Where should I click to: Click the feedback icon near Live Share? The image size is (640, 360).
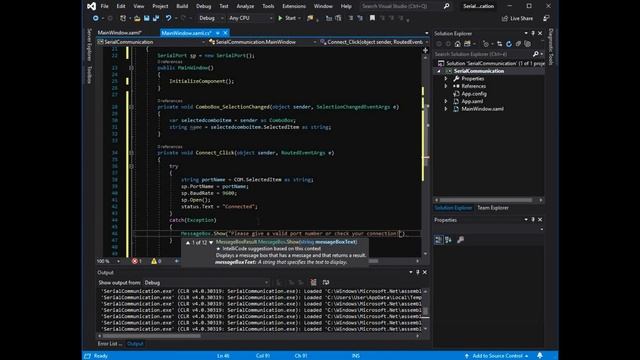pyautogui.click(x=546, y=18)
